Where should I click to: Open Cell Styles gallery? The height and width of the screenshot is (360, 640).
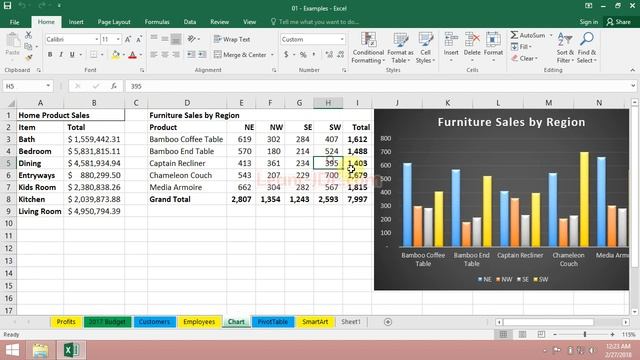425,48
